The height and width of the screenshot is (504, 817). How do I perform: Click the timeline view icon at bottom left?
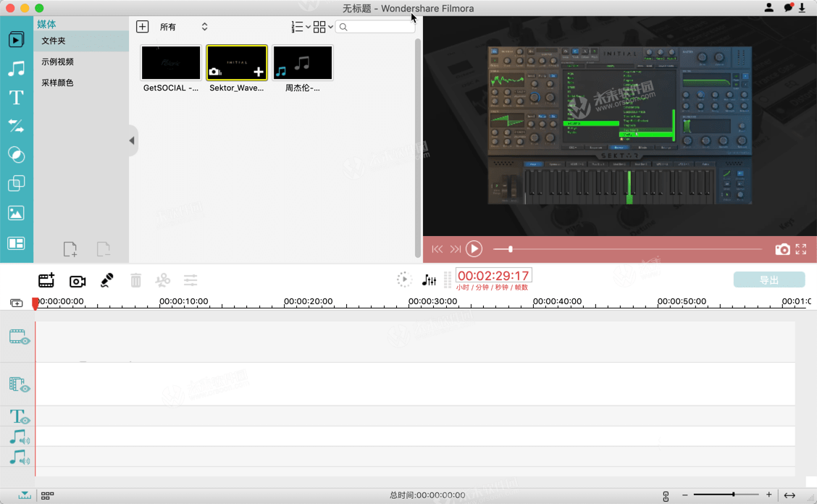tap(25, 495)
